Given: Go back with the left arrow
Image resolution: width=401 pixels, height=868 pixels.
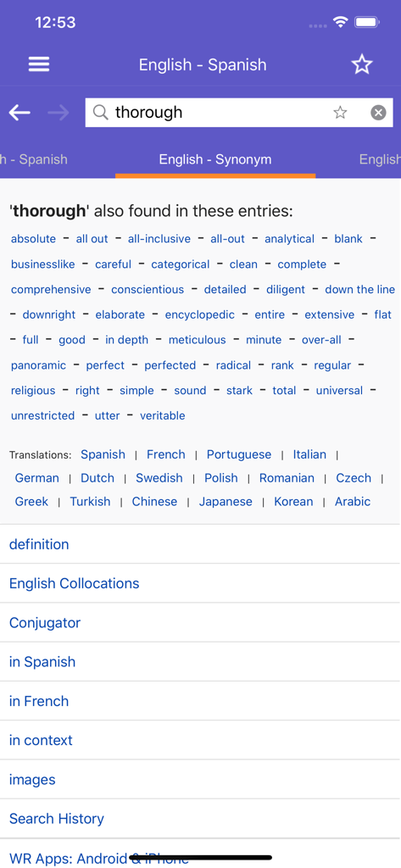Looking at the screenshot, I should tap(19, 113).
